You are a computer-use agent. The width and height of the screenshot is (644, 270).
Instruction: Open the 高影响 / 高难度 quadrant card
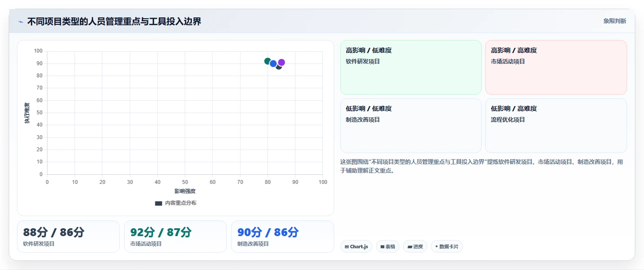pos(556,67)
